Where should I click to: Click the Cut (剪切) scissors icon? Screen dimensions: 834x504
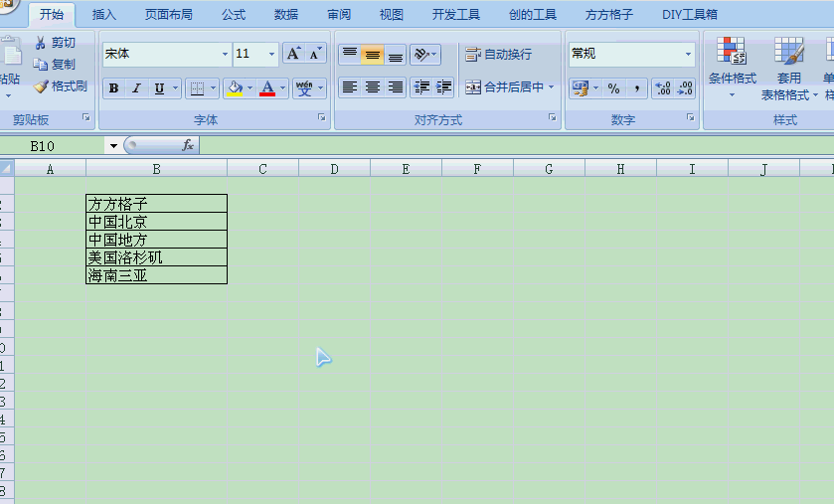click(41, 43)
